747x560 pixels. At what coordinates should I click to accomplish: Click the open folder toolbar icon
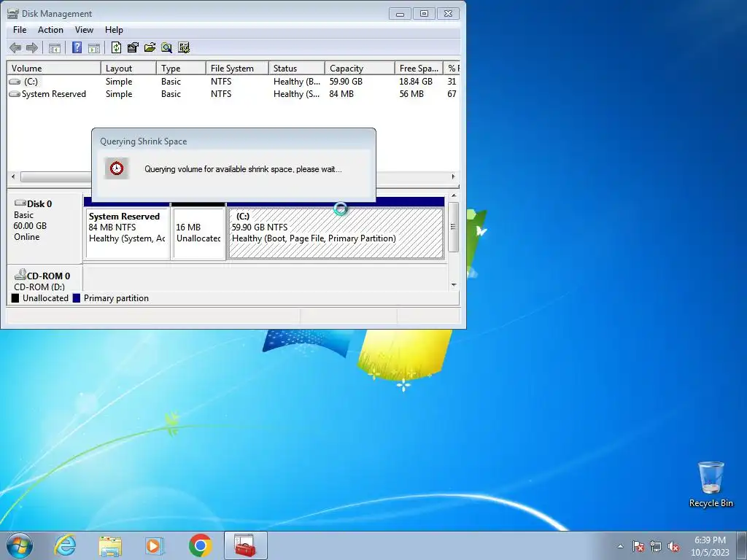click(x=150, y=47)
